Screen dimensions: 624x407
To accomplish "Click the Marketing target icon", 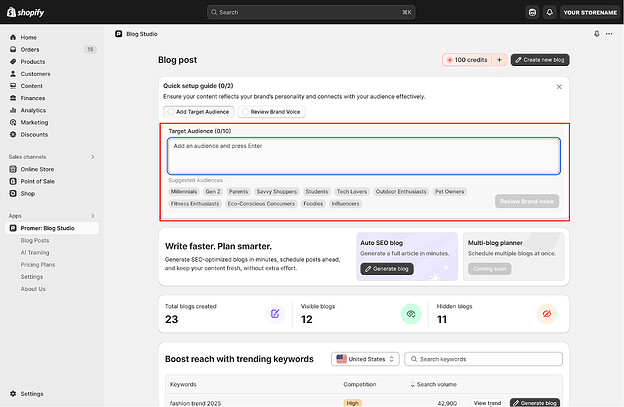I will point(13,122).
